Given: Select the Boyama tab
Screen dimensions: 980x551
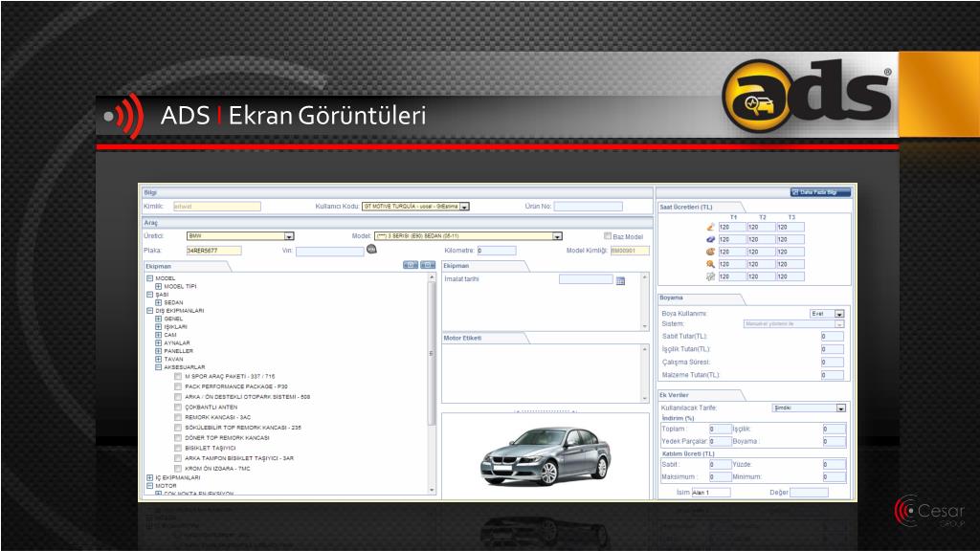Looking at the screenshot, I should (x=700, y=298).
